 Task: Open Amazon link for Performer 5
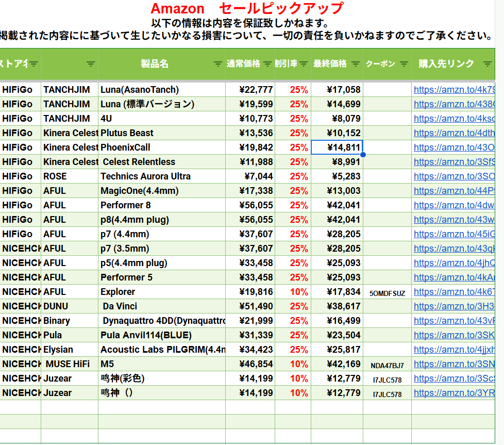pyautogui.click(x=454, y=277)
